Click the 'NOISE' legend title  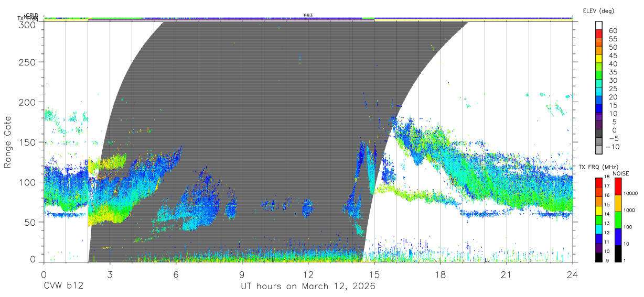(x=621, y=173)
